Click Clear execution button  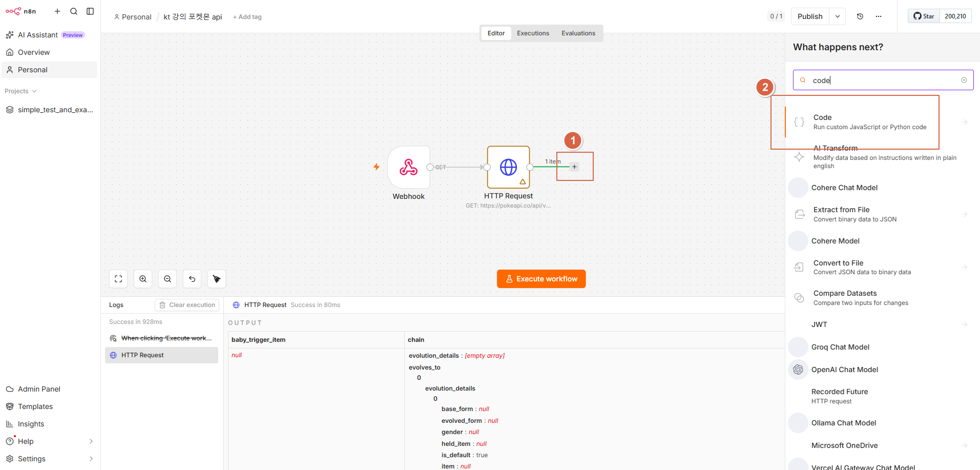coord(187,305)
